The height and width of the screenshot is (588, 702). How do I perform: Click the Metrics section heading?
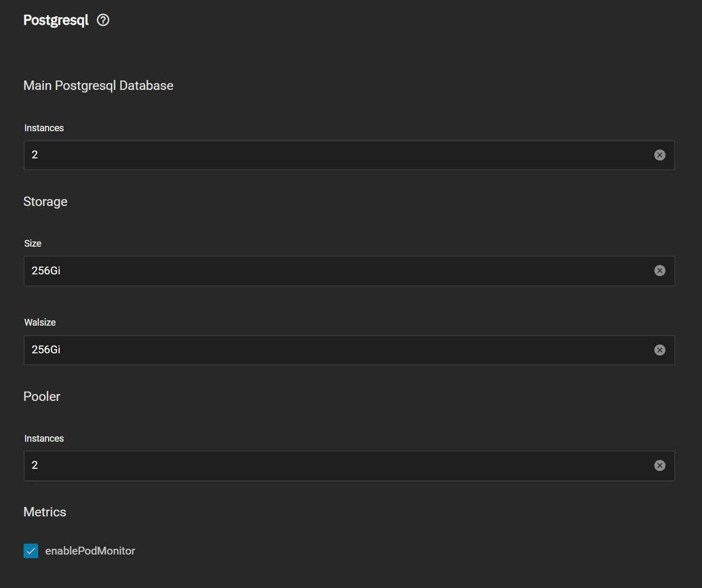[44, 512]
